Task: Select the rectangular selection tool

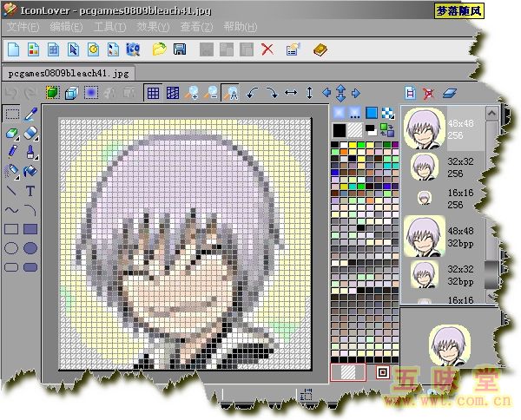Action: click(11, 114)
